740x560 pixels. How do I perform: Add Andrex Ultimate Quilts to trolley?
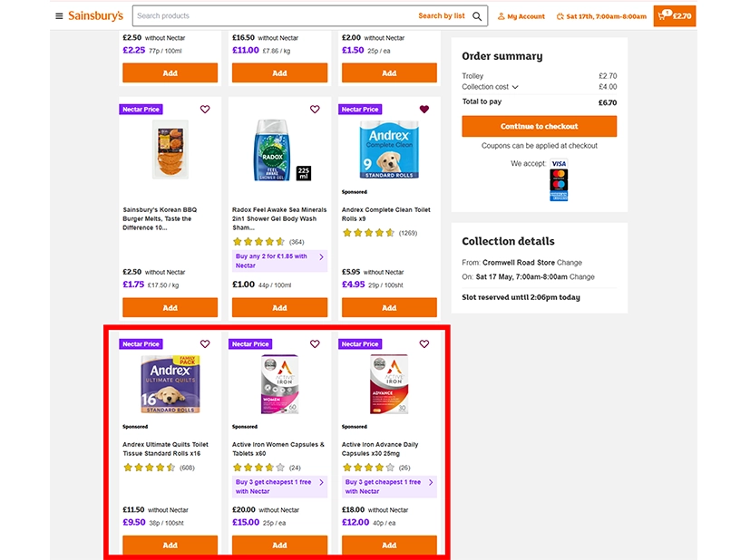[170, 545]
